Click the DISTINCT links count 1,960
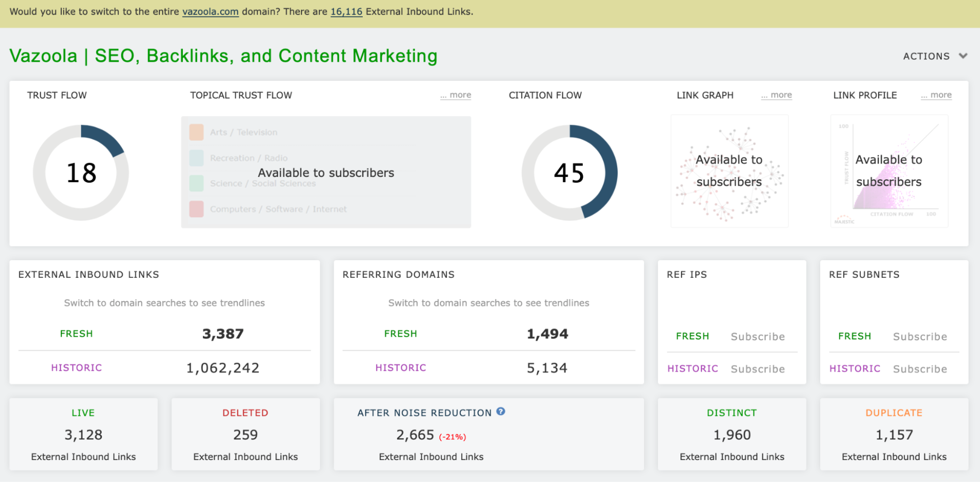The width and height of the screenshot is (980, 482). [x=732, y=435]
